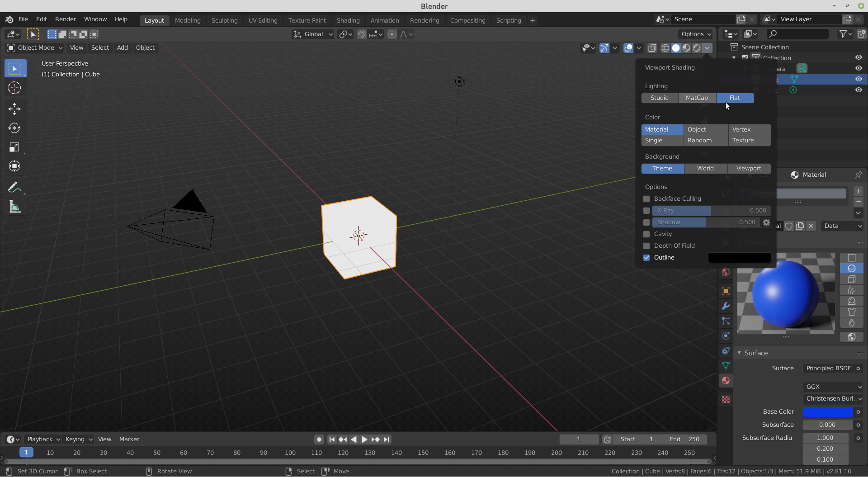Open the World properties tab
Image resolution: width=868 pixels, height=477 pixels.
pos(725,272)
